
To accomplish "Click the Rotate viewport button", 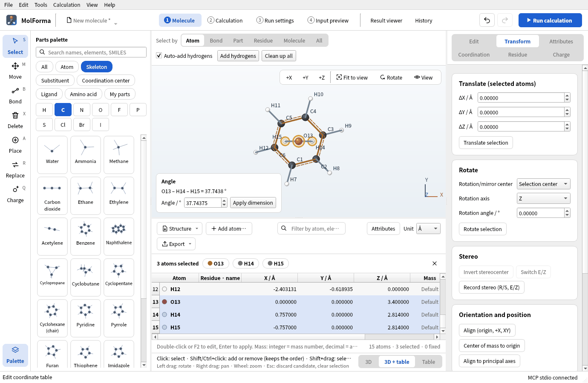I will (391, 77).
